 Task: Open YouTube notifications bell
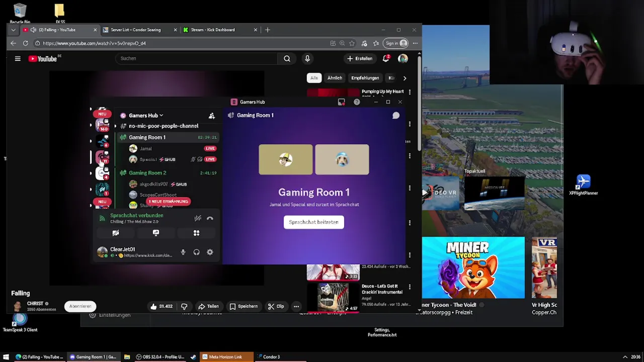point(386,58)
